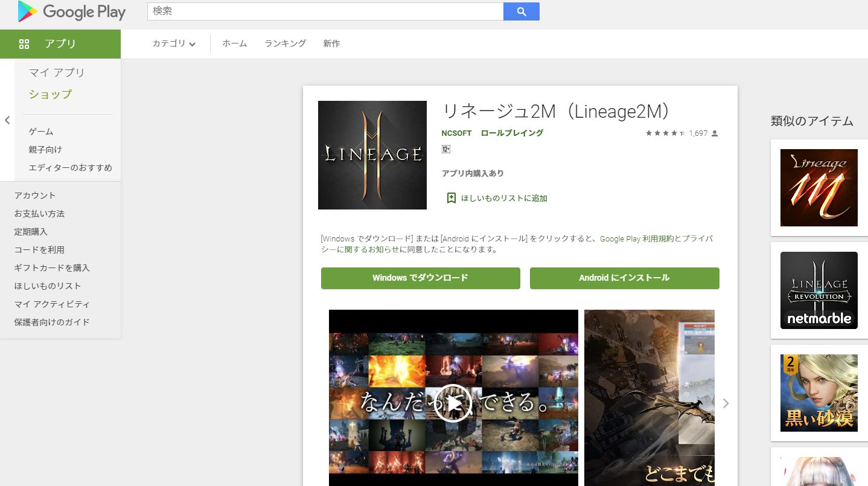Open the ロールプレイング category link
This screenshot has height=486, width=868.
click(x=512, y=133)
